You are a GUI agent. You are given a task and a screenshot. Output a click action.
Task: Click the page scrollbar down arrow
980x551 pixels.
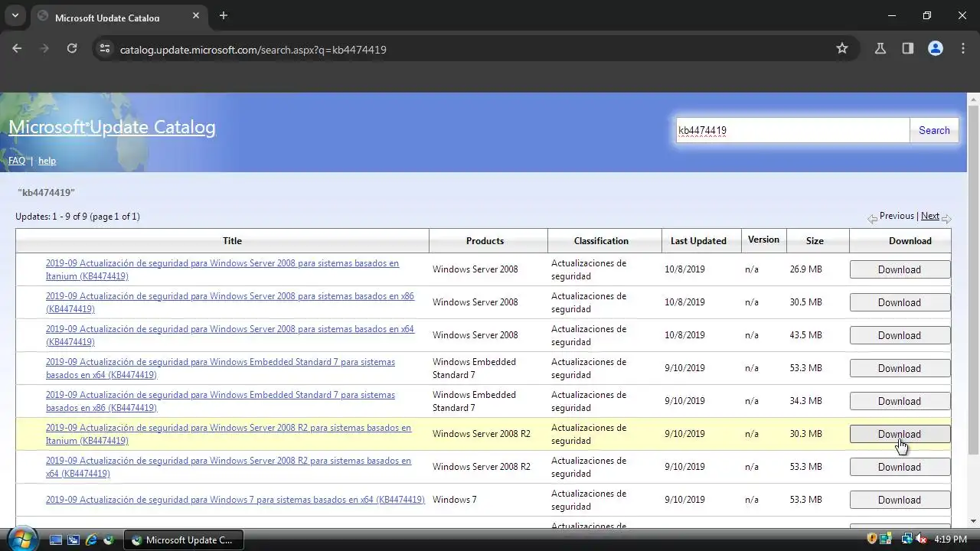coord(974,522)
